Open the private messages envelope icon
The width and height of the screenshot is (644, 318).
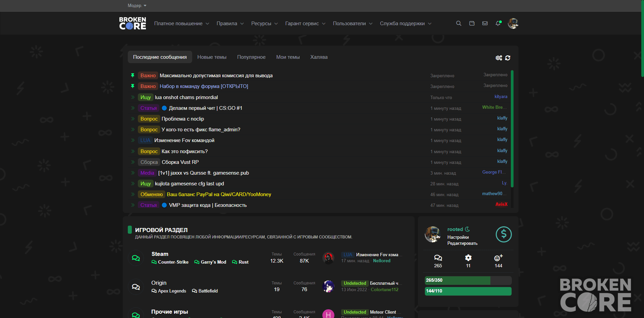click(x=485, y=23)
